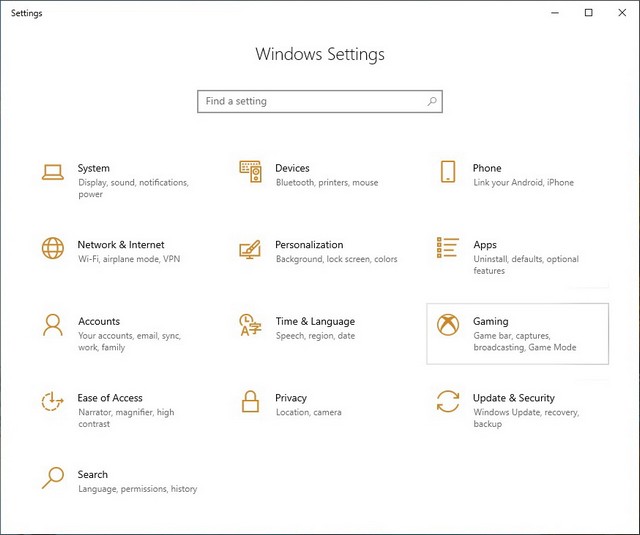Click 'Location, camera' description
Viewport: 640px width, 535px height.
[x=309, y=412]
